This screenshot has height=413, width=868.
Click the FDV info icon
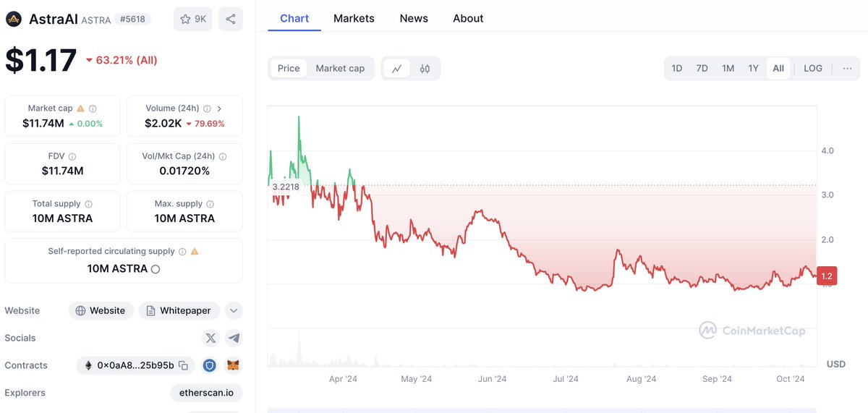point(72,156)
